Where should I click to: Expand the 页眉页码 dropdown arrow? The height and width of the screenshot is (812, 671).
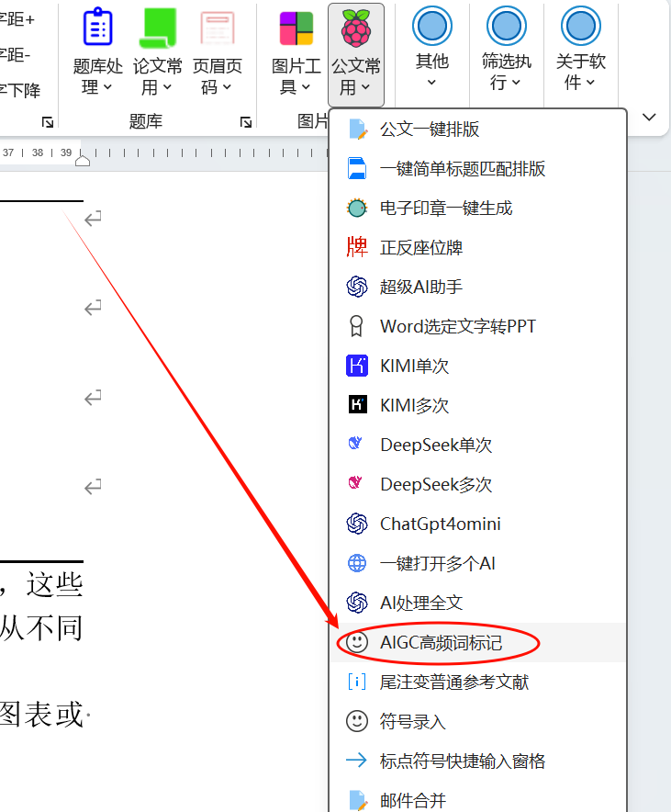point(227,87)
